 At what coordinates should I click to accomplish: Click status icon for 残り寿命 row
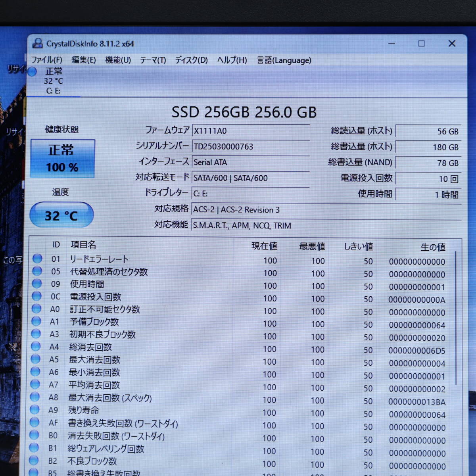pyautogui.click(x=35, y=409)
